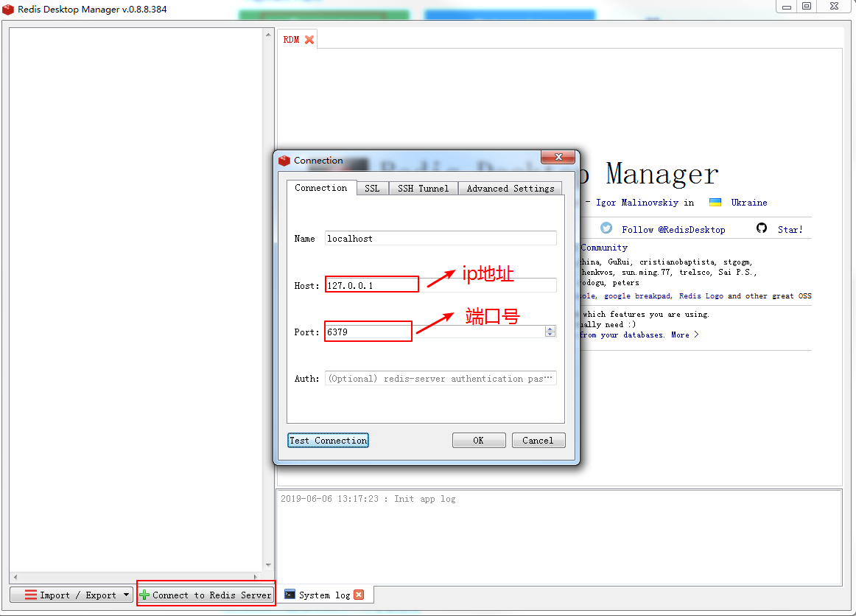Viewport: 856px width, 616px height.
Task: Click right arrow of horizontal scrollbar
Action: click(256, 577)
